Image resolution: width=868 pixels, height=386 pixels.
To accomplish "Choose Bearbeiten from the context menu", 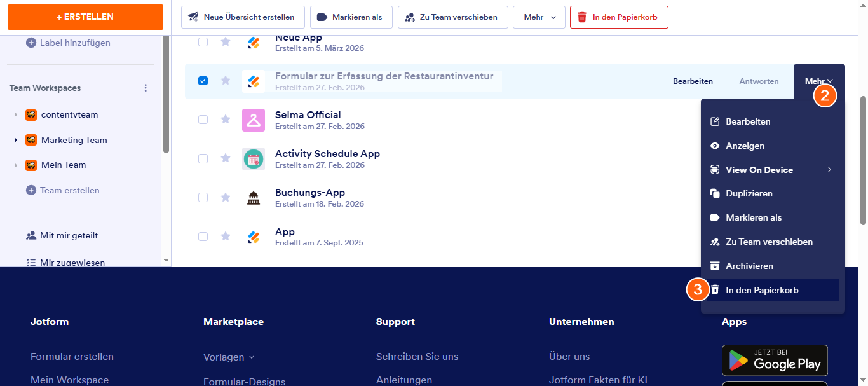I will (x=773, y=121).
